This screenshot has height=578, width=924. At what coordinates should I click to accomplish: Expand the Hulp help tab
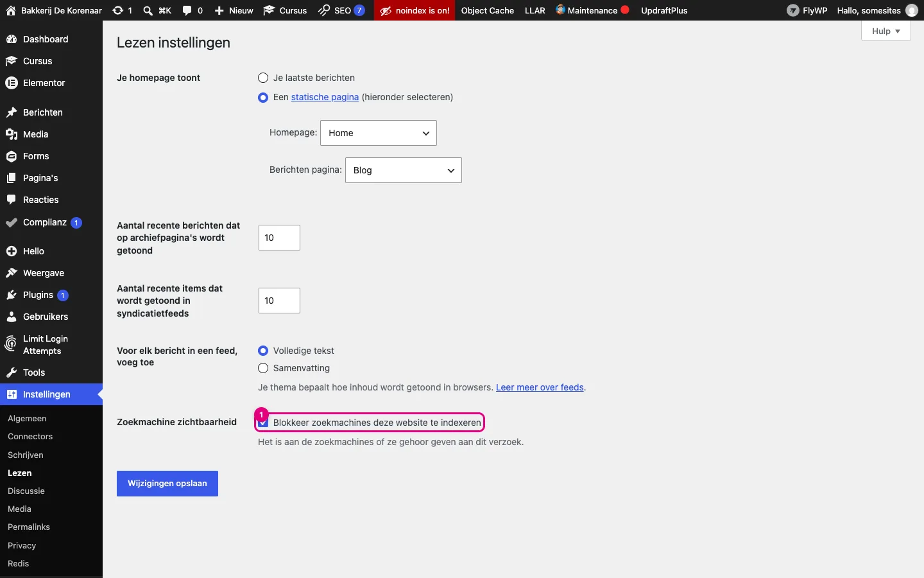tap(886, 31)
